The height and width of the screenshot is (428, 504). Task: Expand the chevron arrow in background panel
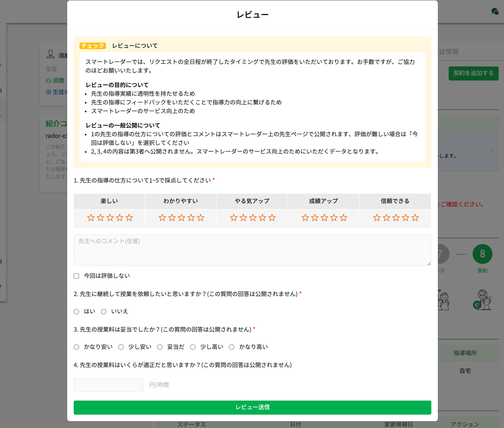[x=492, y=151]
